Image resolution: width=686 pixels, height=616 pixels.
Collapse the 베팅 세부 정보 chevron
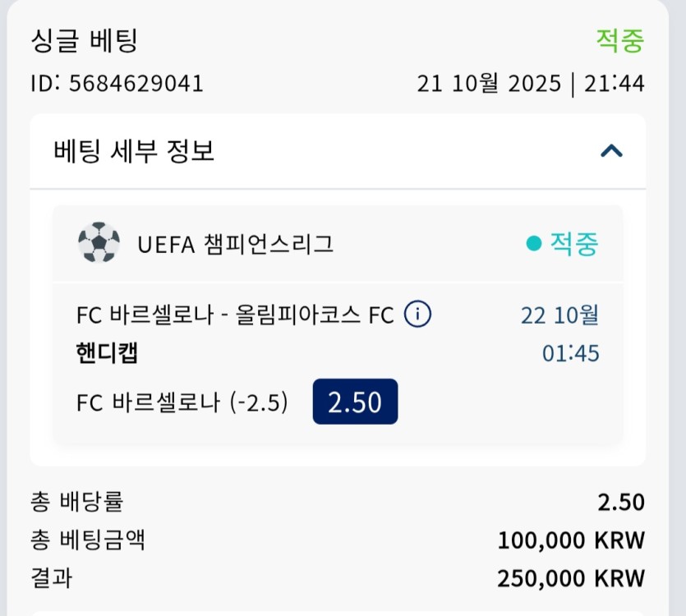click(x=611, y=151)
